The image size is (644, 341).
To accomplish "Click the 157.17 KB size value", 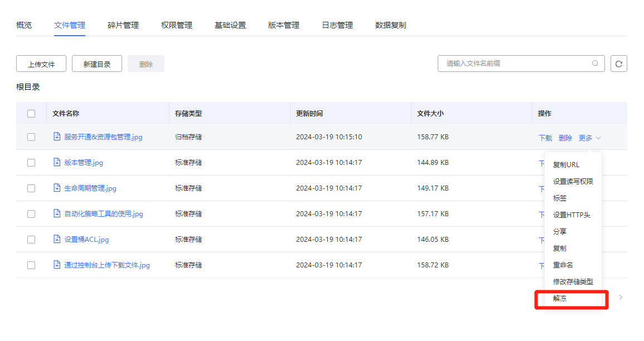I will coord(433,214).
